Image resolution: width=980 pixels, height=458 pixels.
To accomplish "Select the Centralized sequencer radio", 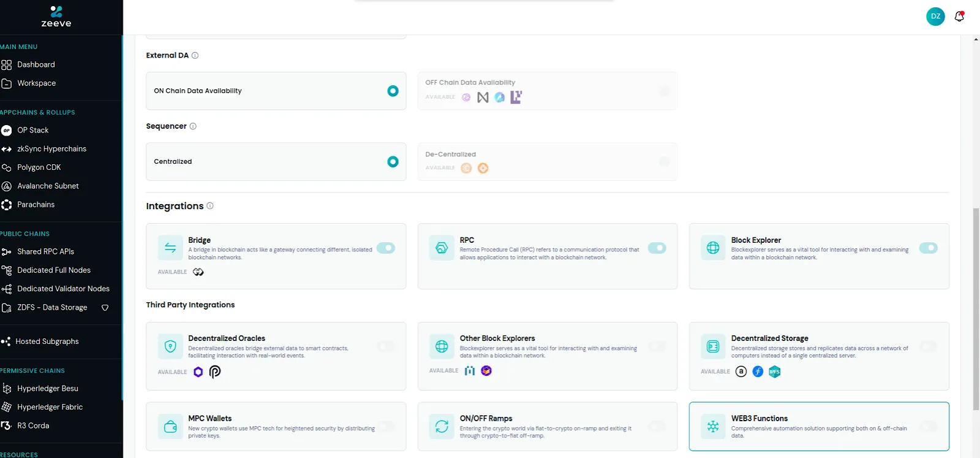I will pyautogui.click(x=393, y=162).
